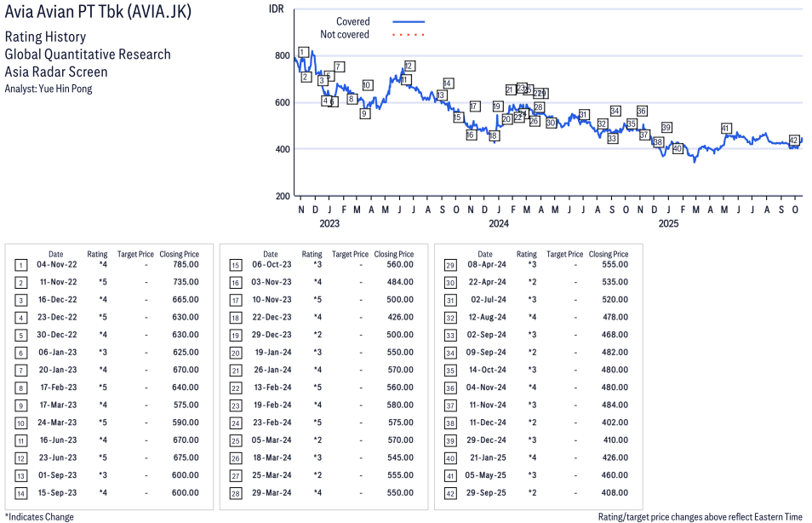Image resolution: width=812 pixels, height=523 pixels.
Task: Click the 2024 year label on the axis
Action: 499,224
